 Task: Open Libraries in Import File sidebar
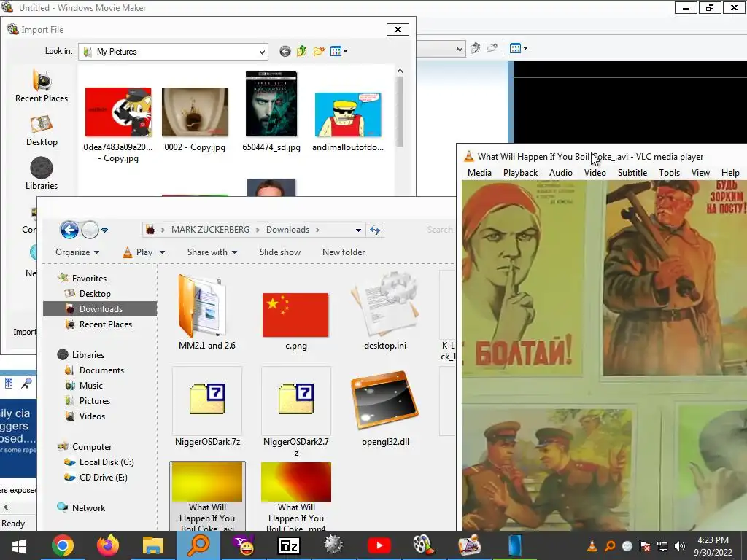42,174
